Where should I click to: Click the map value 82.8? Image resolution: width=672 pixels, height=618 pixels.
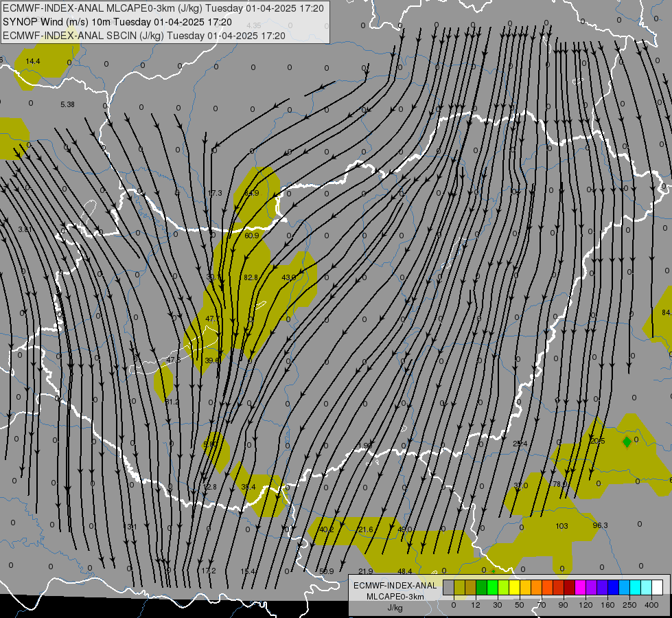click(251, 277)
